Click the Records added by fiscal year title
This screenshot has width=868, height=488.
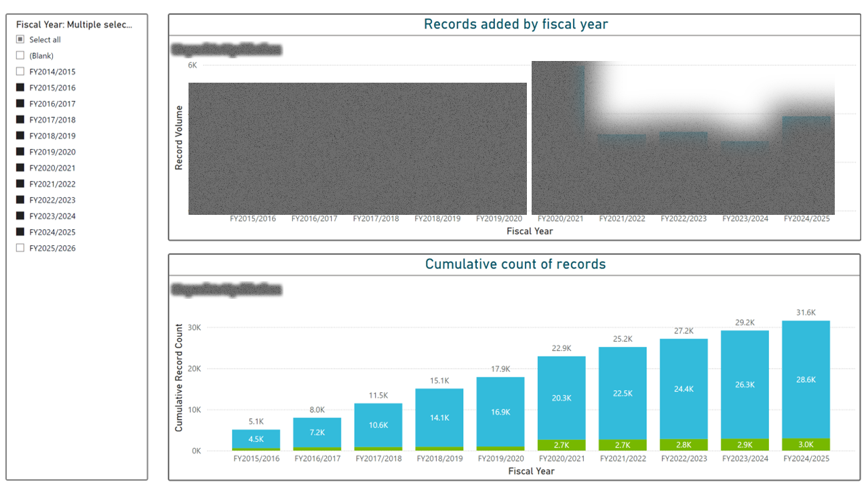[515, 24]
